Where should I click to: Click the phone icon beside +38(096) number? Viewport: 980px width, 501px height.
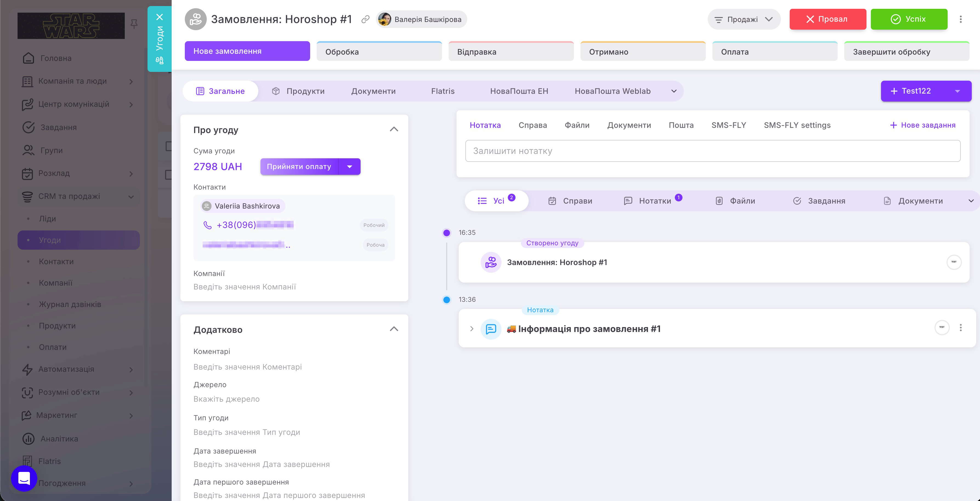point(207,225)
